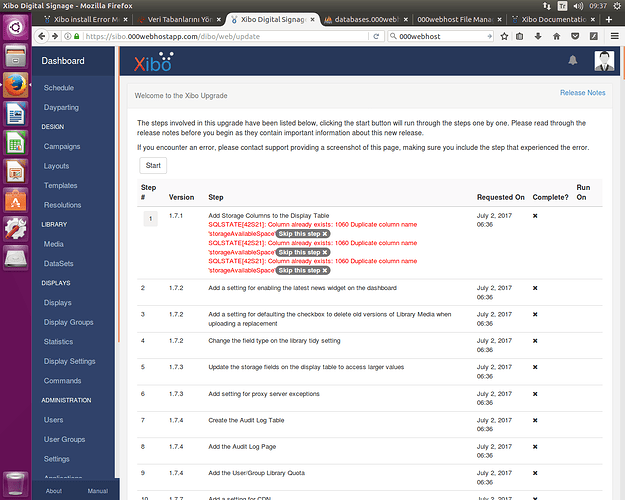This screenshot has height=500, width=625.
Task: Click the Start upgrade button
Action: [153, 165]
